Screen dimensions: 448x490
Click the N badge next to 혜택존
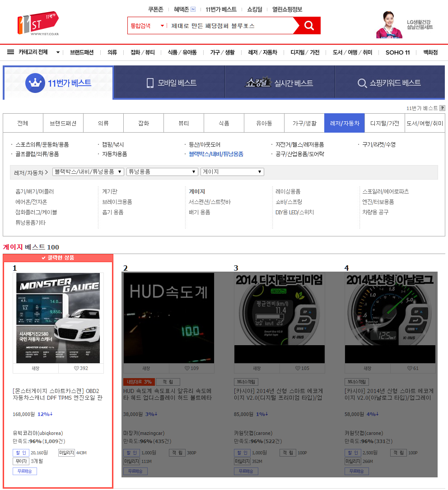[193, 9]
